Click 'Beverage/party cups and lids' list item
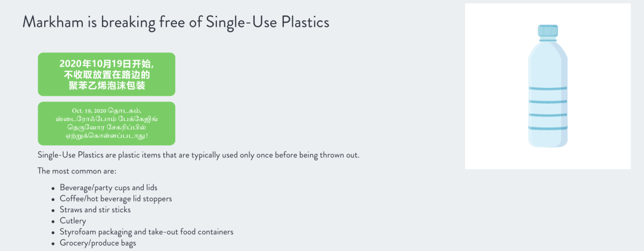644x251 pixels. pos(109,188)
